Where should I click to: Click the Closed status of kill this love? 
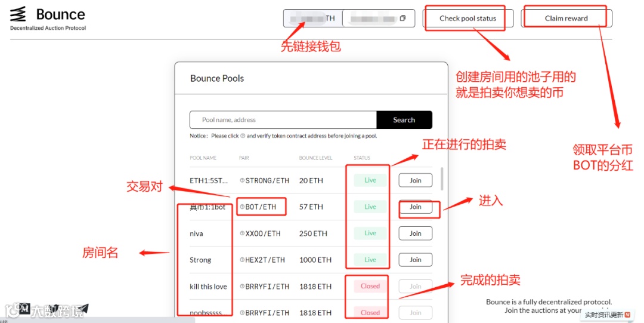370,287
